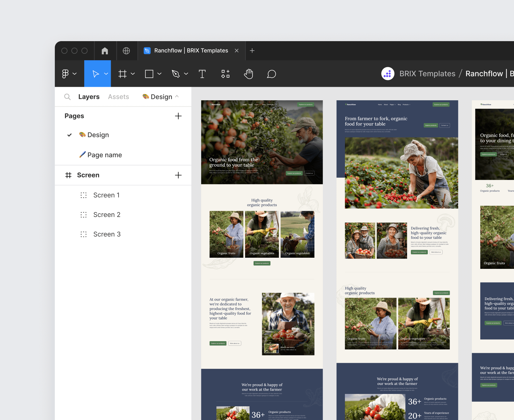
Task: Select the Move tool arrow
Action: [x=96, y=74]
